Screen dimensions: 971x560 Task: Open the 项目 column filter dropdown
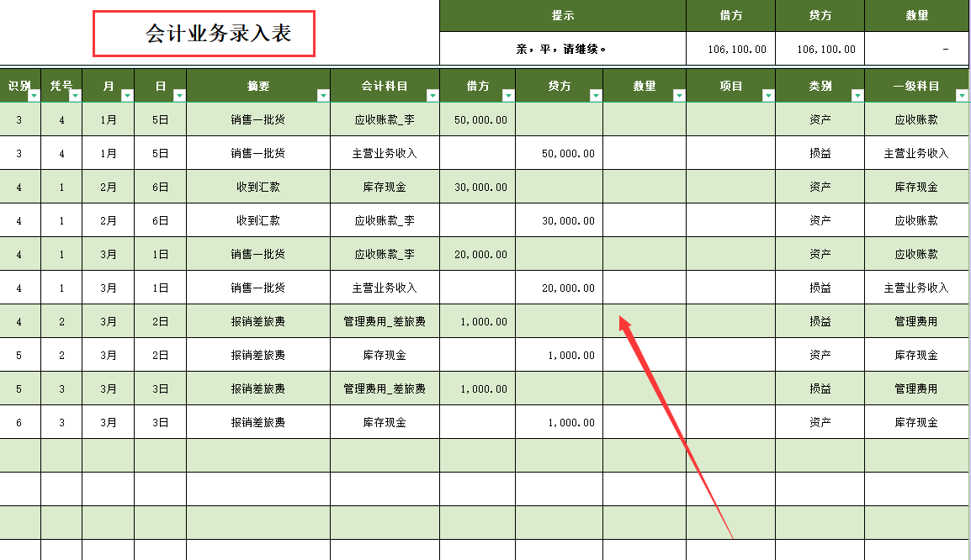(768, 95)
